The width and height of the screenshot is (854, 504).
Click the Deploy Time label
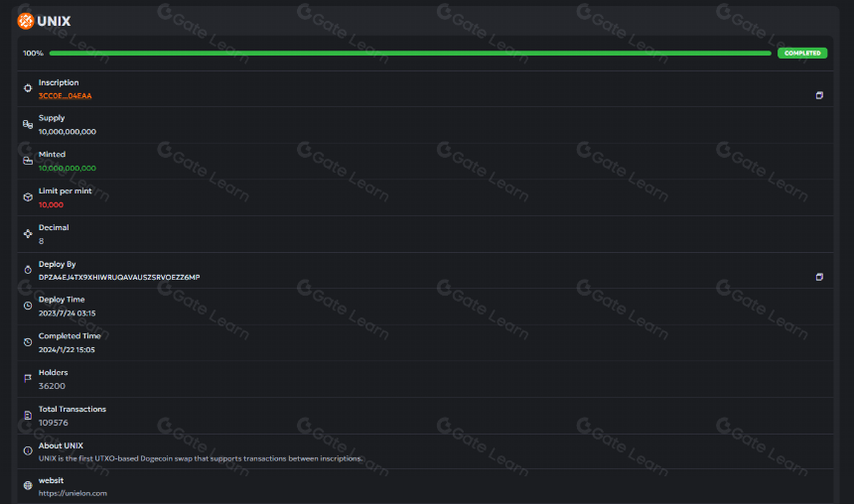point(61,300)
